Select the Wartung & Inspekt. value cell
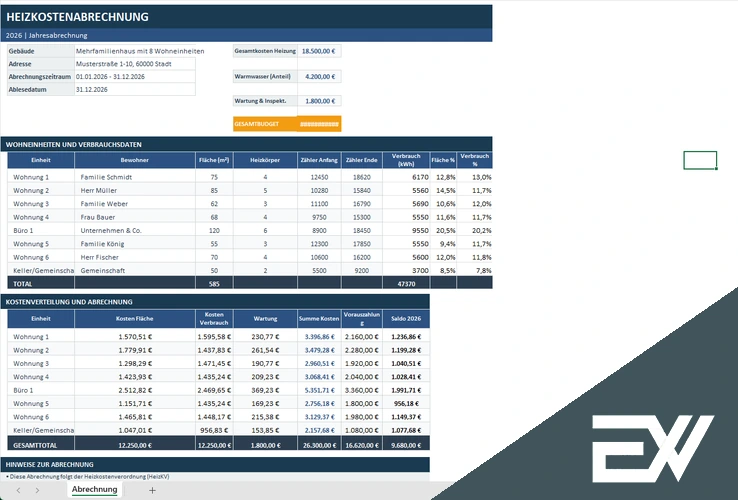This screenshot has height=500, width=738. tap(319, 101)
